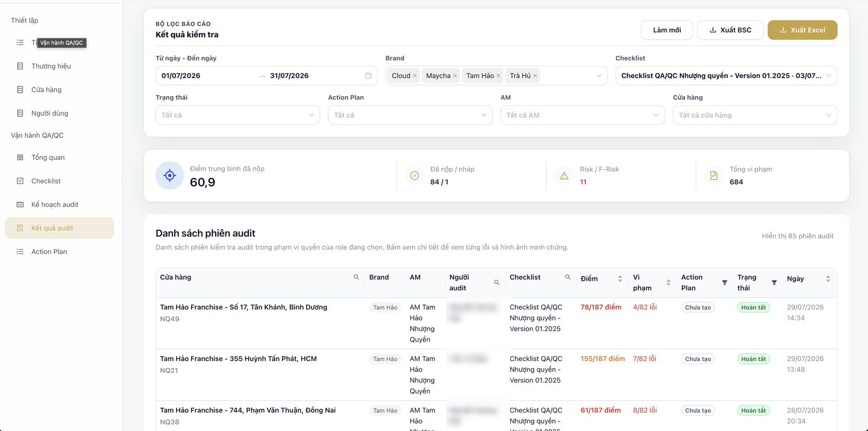
Task: Open the Trạng thái filter dropdown
Action: click(238, 115)
